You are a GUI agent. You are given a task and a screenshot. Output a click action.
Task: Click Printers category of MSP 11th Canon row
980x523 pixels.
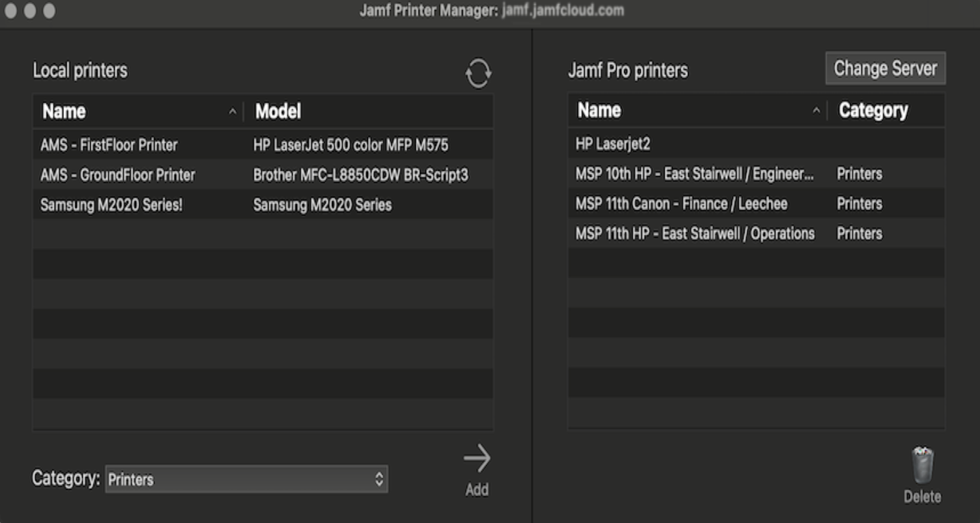[x=859, y=203]
